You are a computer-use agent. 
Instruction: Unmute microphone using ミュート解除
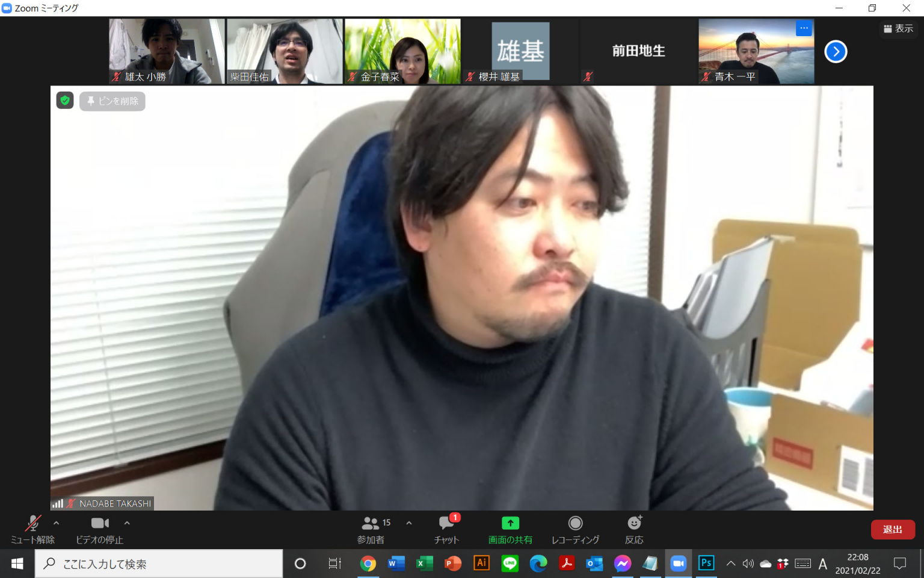tap(32, 523)
